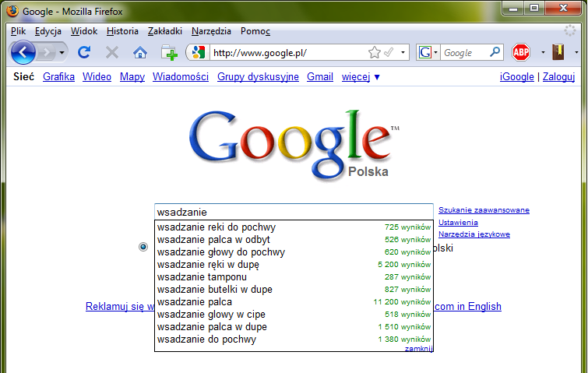Open the Mapy link

132,77
